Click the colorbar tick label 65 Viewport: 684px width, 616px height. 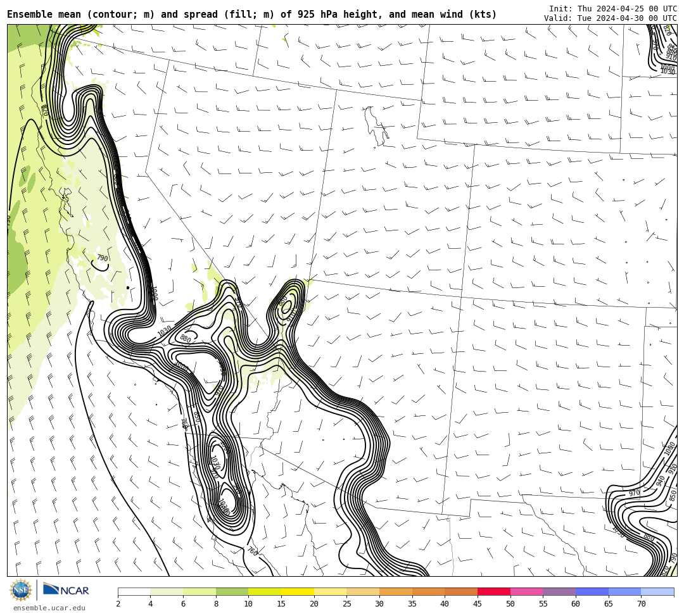pos(609,604)
